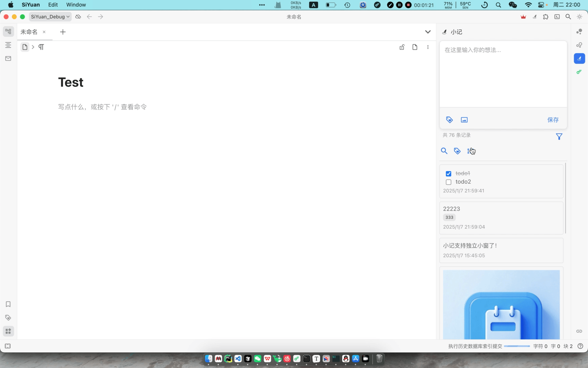Click the progress bar for history database index commit
The width and height of the screenshot is (588, 368).
[517, 346]
